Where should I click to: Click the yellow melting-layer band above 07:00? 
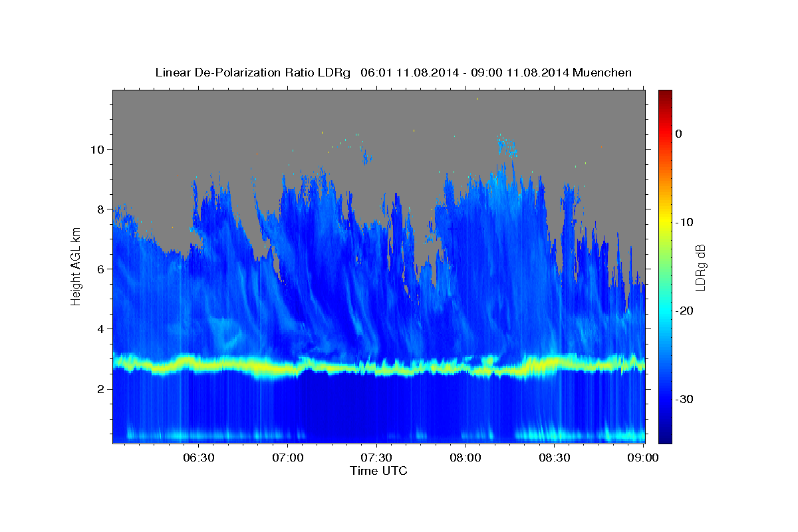point(288,368)
